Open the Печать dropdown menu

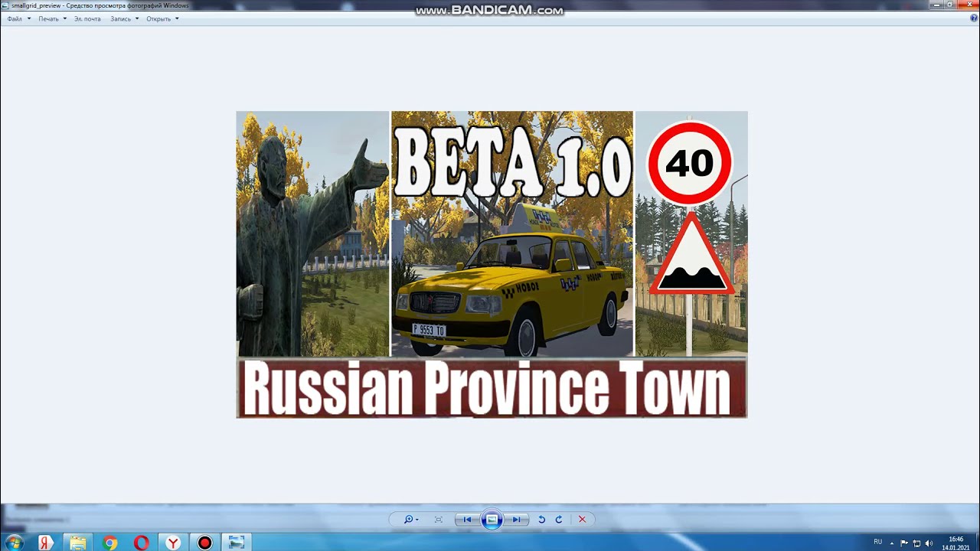tap(52, 18)
